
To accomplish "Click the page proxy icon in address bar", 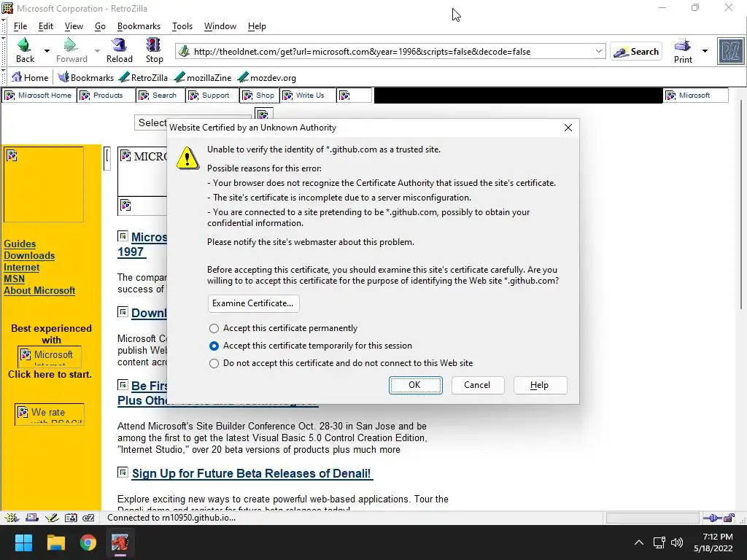I will click(x=184, y=51).
